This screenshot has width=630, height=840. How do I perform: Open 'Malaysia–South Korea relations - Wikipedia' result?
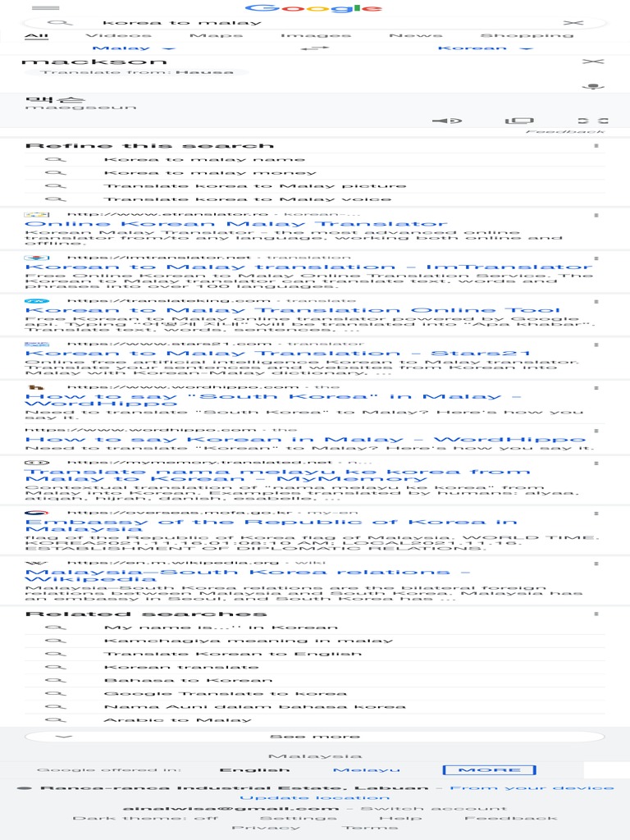(x=248, y=576)
